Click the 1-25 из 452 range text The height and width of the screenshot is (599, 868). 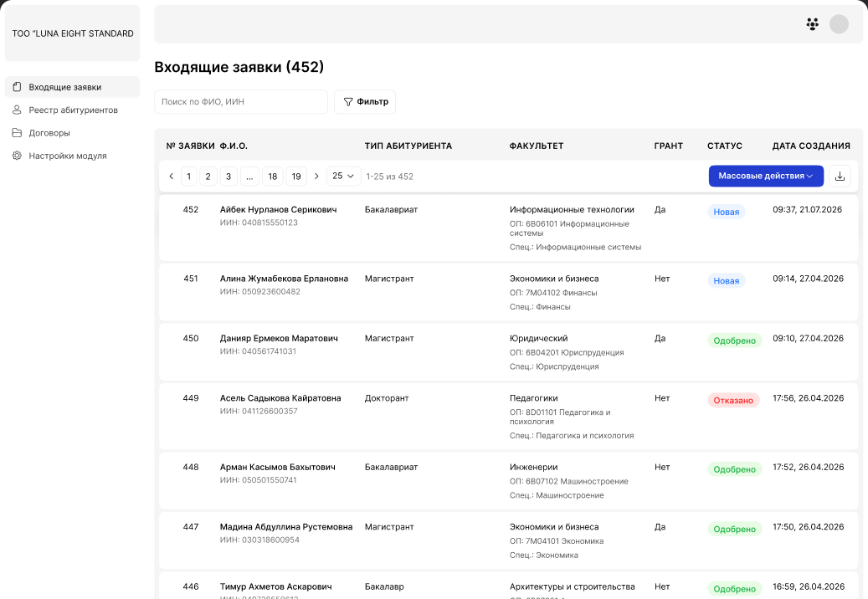[390, 177]
